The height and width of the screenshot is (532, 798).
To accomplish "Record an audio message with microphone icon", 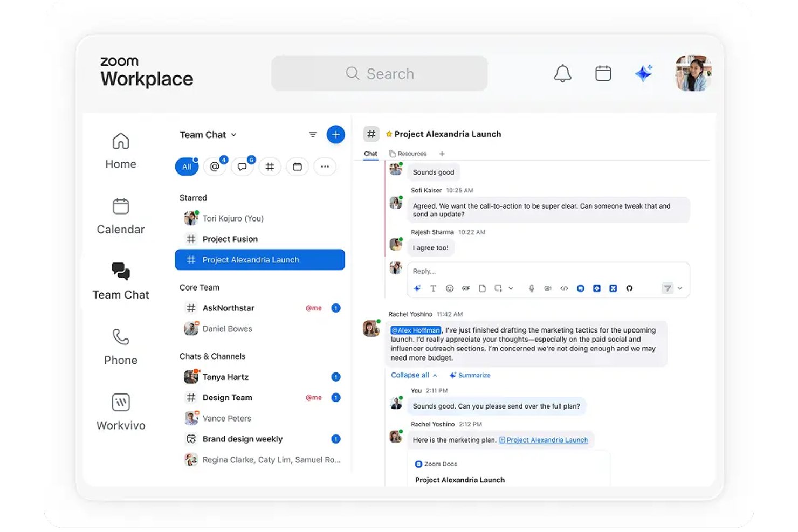I will pyautogui.click(x=532, y=288).
